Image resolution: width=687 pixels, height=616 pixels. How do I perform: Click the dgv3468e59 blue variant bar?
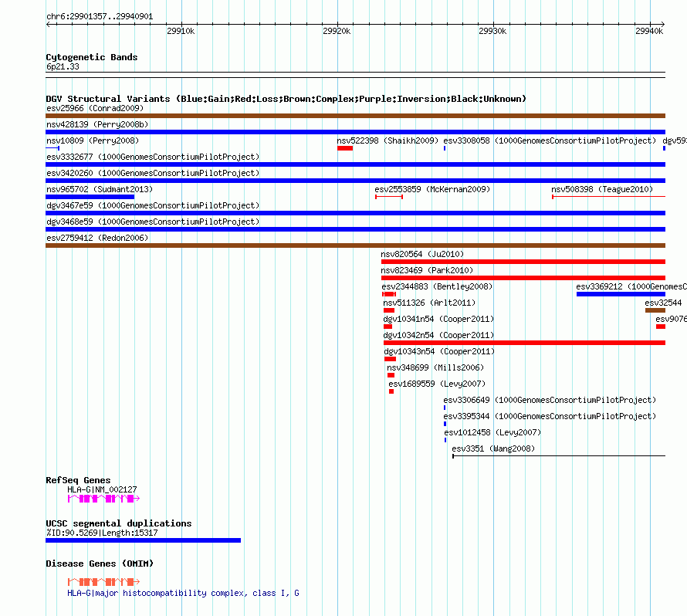pyautogui.click(x=355, y=229)
